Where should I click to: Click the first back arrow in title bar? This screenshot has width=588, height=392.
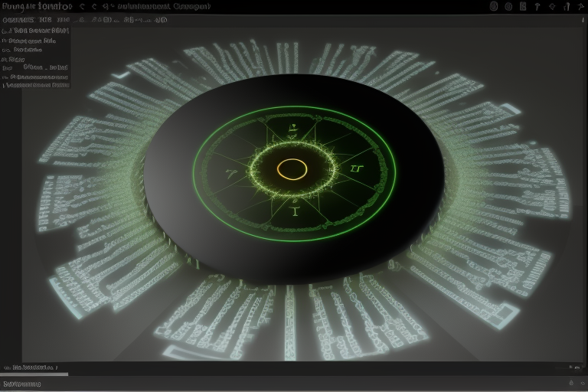coord(81,6)
